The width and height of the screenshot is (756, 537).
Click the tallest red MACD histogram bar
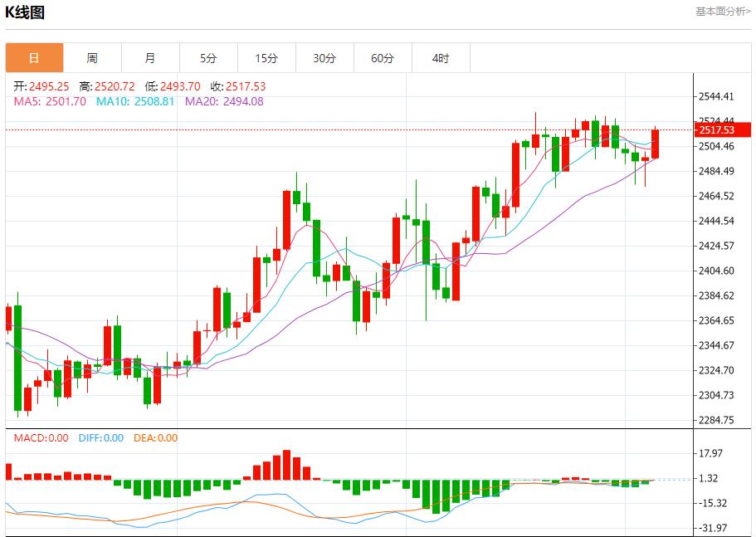[x=286, y=465]
